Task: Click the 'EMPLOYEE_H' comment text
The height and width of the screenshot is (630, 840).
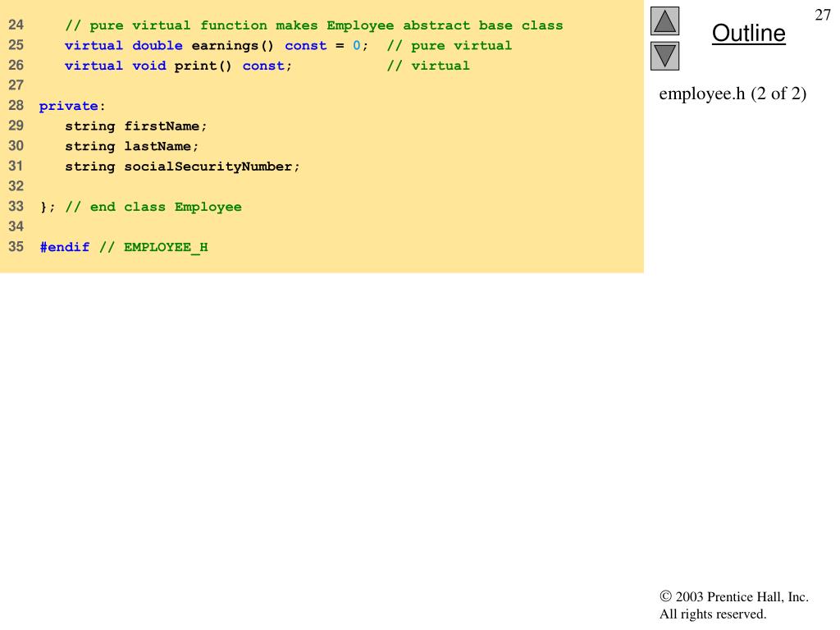Action: (166, 247)
